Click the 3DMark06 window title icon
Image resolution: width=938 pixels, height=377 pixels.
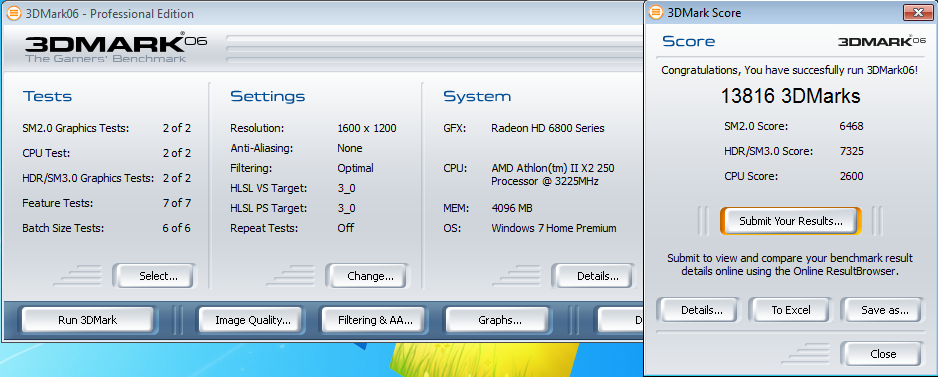13,13
